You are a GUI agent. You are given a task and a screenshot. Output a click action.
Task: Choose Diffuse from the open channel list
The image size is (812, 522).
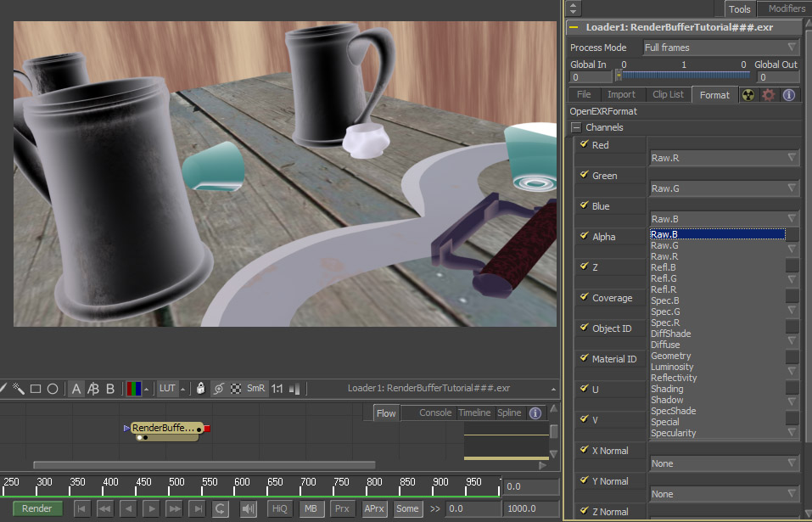coord(665,345)
